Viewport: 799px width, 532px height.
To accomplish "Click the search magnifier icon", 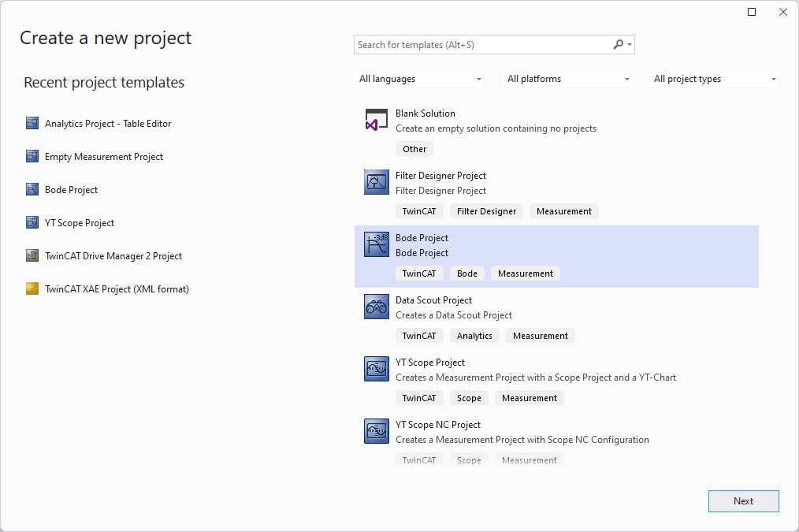I will point(618,45).
